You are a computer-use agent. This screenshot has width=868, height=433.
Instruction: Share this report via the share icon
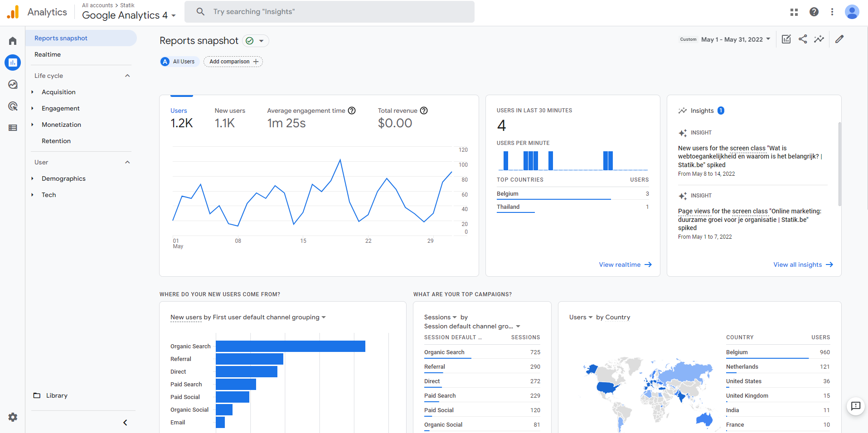click(802, 39)
